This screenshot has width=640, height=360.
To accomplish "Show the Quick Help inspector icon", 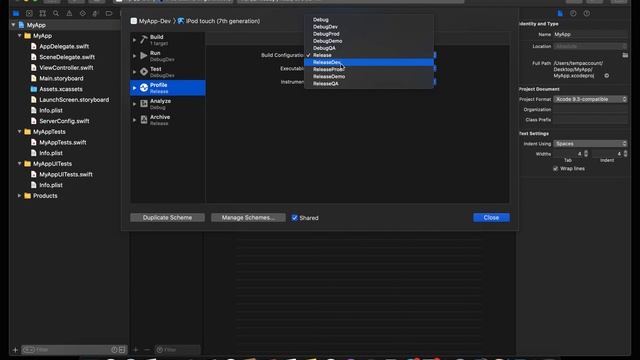I will click(x=587, y=13).
